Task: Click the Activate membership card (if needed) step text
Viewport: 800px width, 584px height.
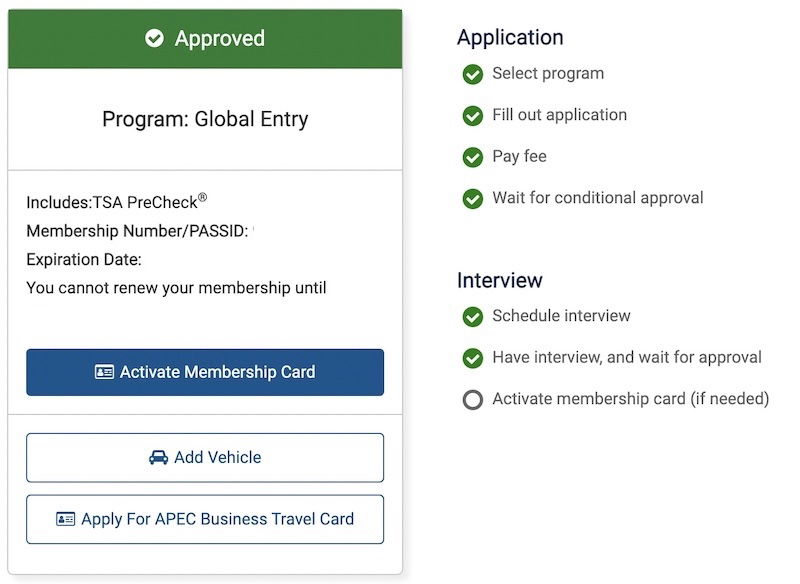Action: [631, 398]
